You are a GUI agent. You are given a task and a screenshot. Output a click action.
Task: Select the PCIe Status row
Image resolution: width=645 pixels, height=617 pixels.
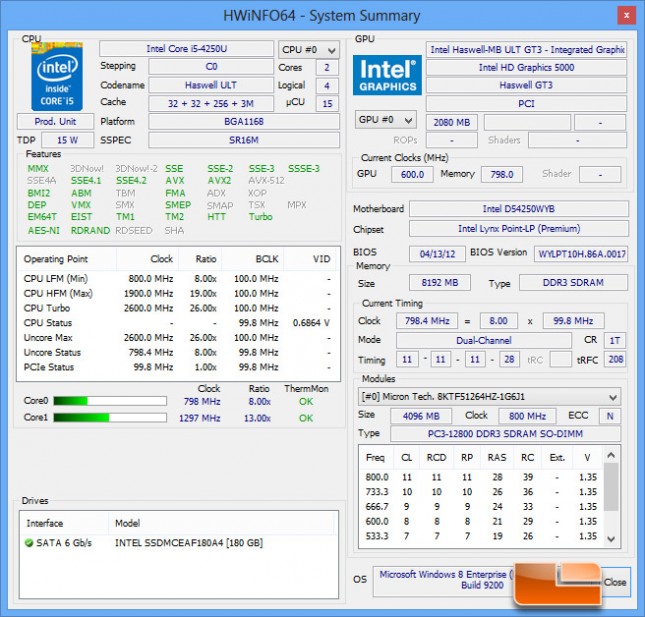point(178,367)
